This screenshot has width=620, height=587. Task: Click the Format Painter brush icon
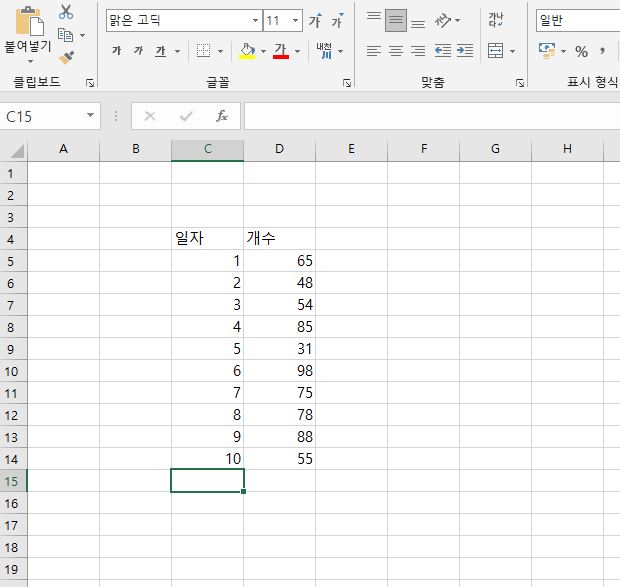(x=66, y=57)
